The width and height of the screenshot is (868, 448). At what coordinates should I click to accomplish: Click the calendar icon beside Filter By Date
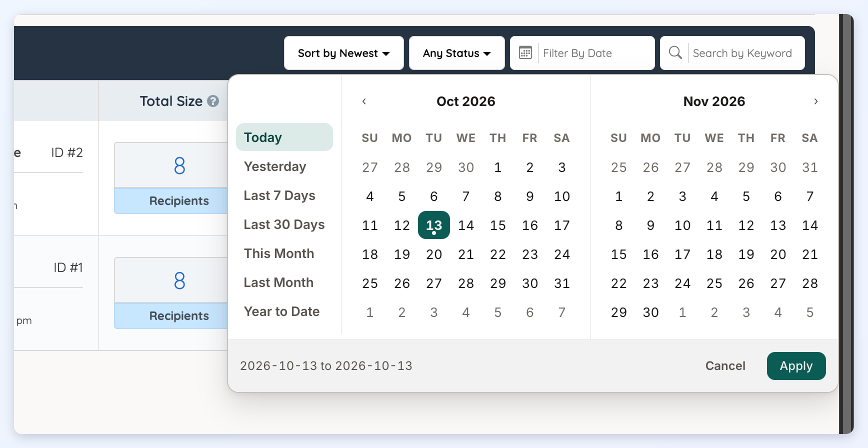click(x=525, y=53)
